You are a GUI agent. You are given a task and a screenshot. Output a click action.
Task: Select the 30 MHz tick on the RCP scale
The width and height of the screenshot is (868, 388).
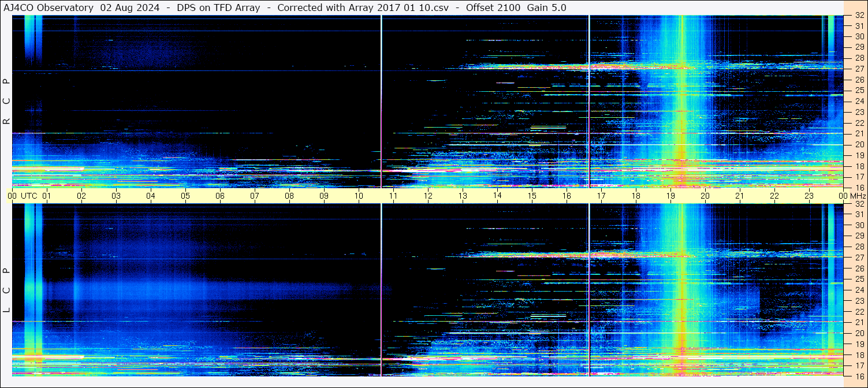859,36
